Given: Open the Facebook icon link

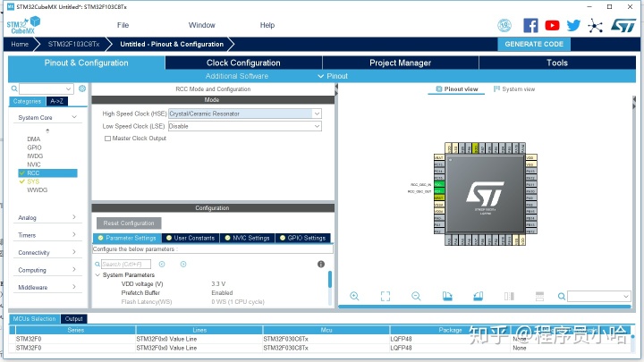Looking at the screenshot, I should pos(530,25).
